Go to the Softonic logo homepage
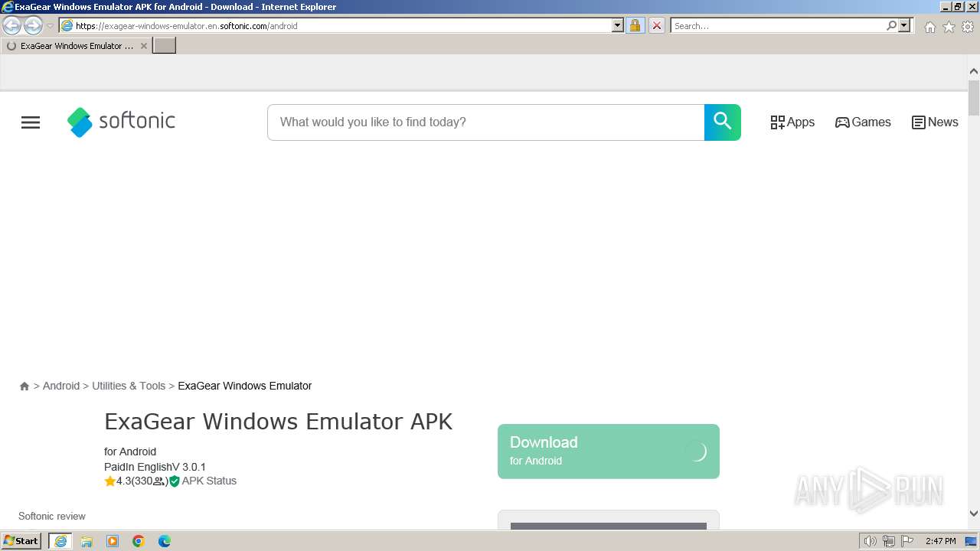This screenshot has width=980, height=551. [121, 122]
